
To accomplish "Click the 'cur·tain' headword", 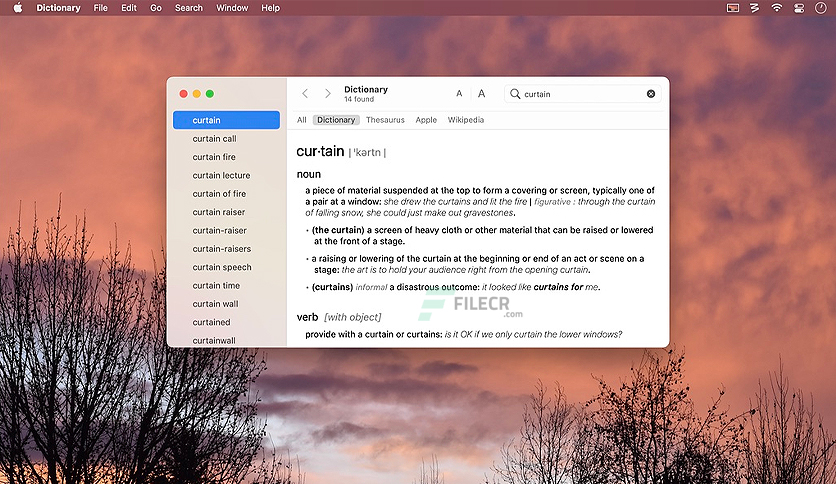I will 320,151.
